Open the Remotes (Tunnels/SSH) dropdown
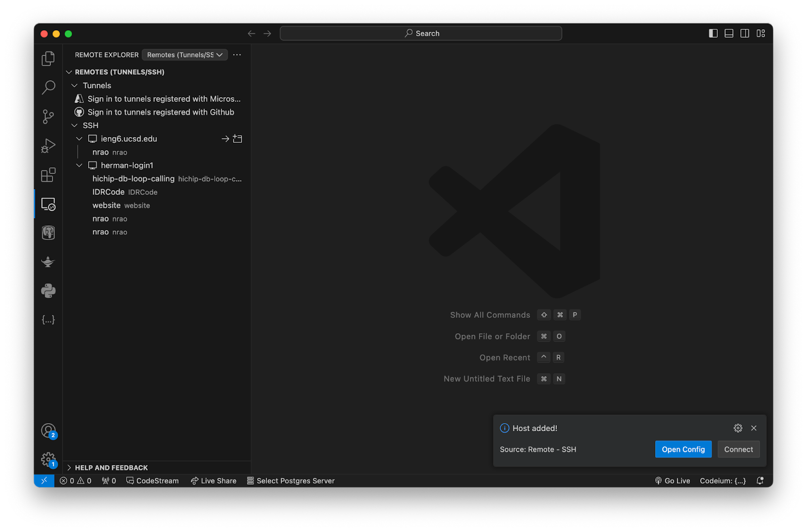 click(185, 54)
